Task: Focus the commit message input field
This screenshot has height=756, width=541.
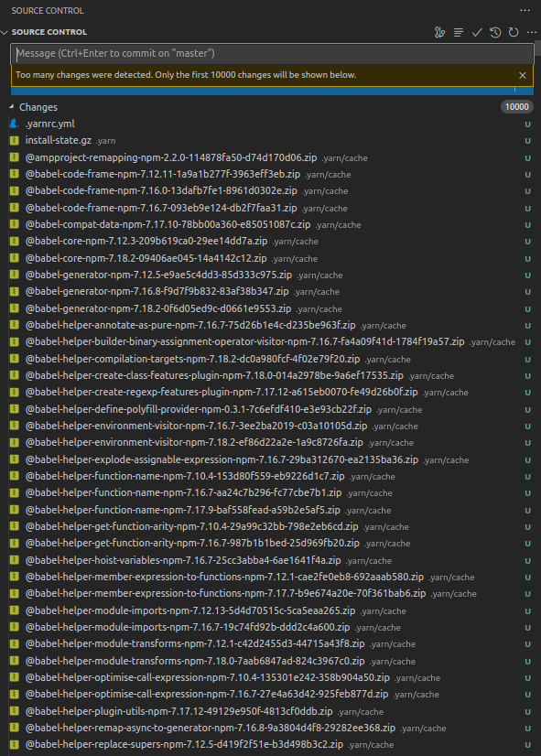Action: tap(273, 53)
